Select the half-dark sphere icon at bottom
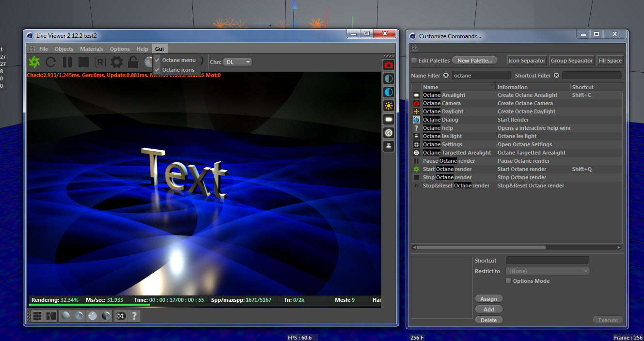The height and width of the screenshot is (341, 644). coord(106,316)
